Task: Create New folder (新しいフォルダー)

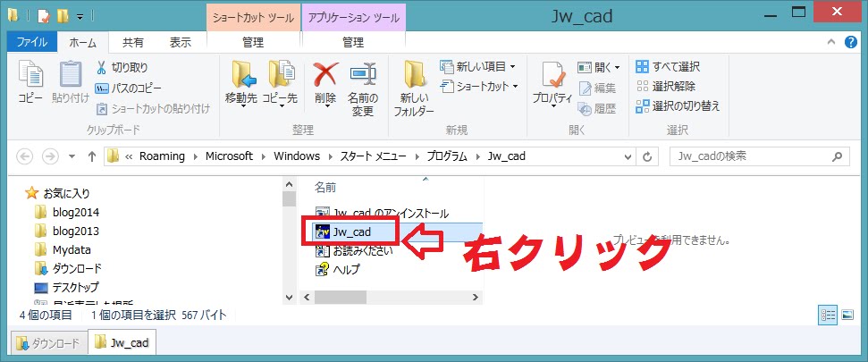Action: pos(414,88)
